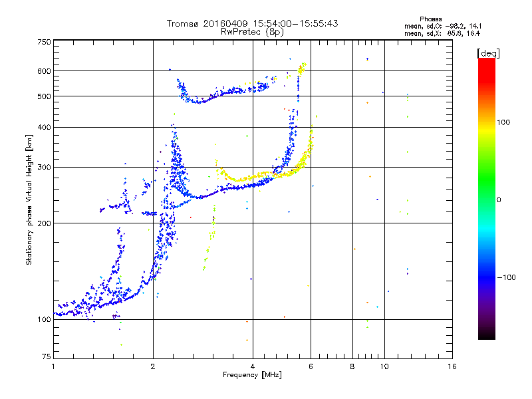Viewport: 532px width, 399px height.
Task: Click the x-axis '2' tick label
Action: (153, 366)
